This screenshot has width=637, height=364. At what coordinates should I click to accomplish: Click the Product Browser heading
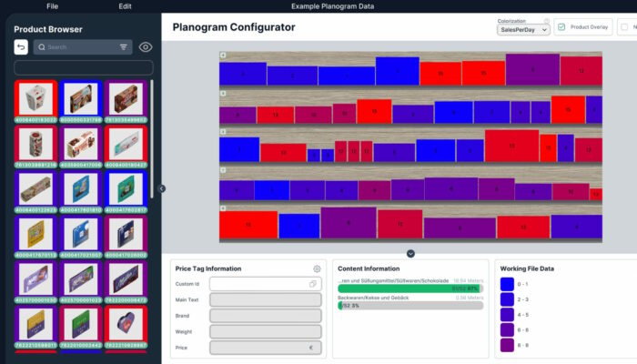click(x=48, y=29)
